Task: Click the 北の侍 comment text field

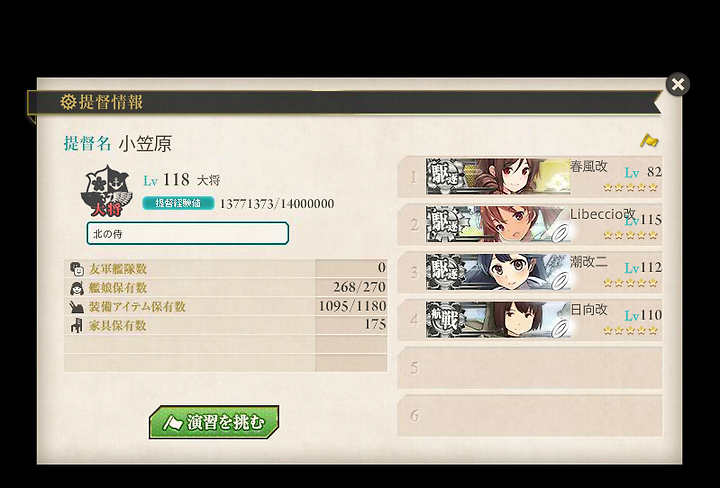Action: (x=188, y=233)
